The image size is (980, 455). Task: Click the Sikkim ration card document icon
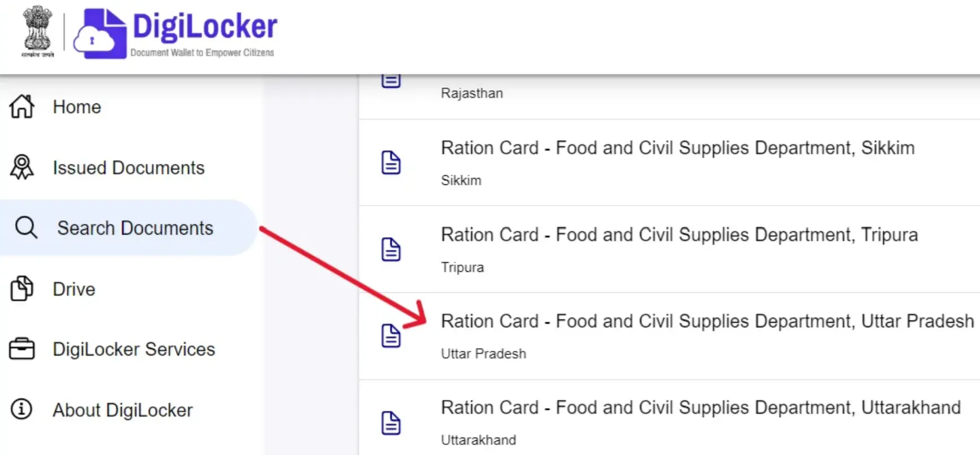click(392, 162)
